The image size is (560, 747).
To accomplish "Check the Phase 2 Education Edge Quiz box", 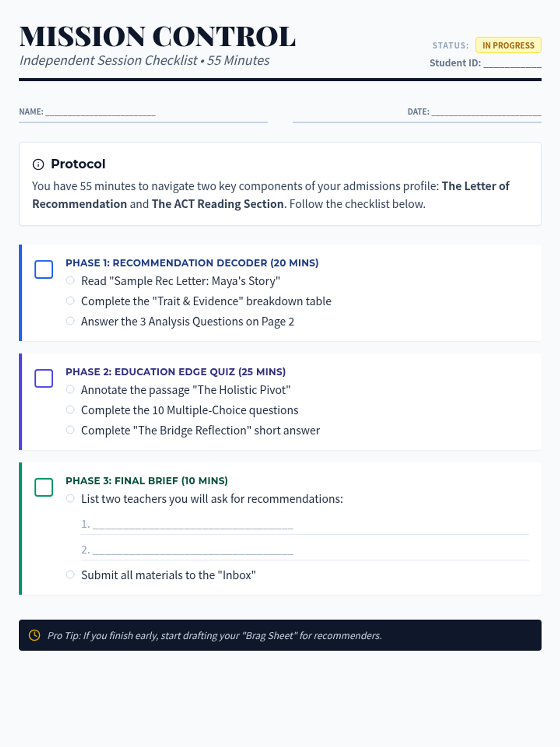I will (44, 378).
